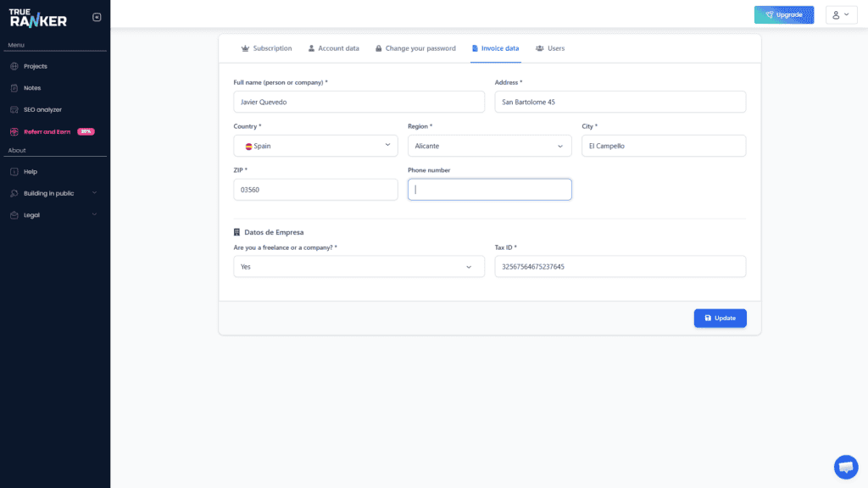Focus the Tax ID input field
Image resolution: width=868 pixels, height=488 pixels.
pos(620,267)
